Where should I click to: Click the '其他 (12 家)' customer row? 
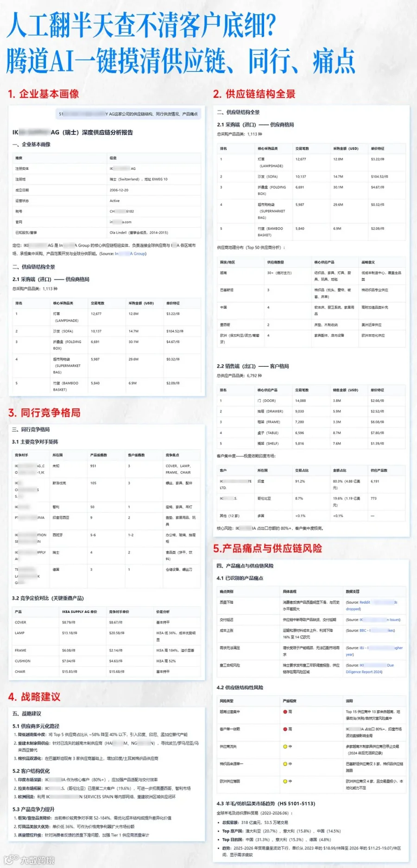pos(311,516)
